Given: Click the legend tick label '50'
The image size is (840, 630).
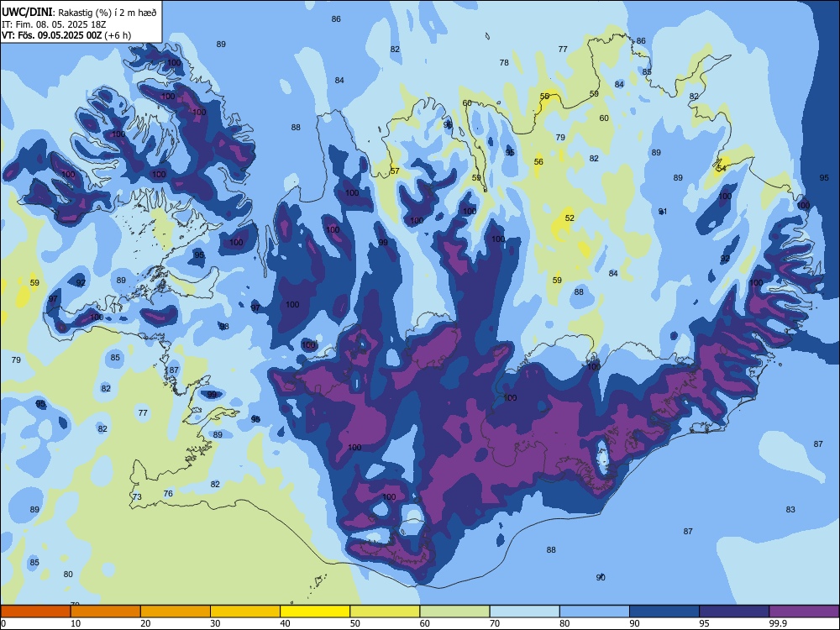Looking at the screenshot, I should (355, 623).
